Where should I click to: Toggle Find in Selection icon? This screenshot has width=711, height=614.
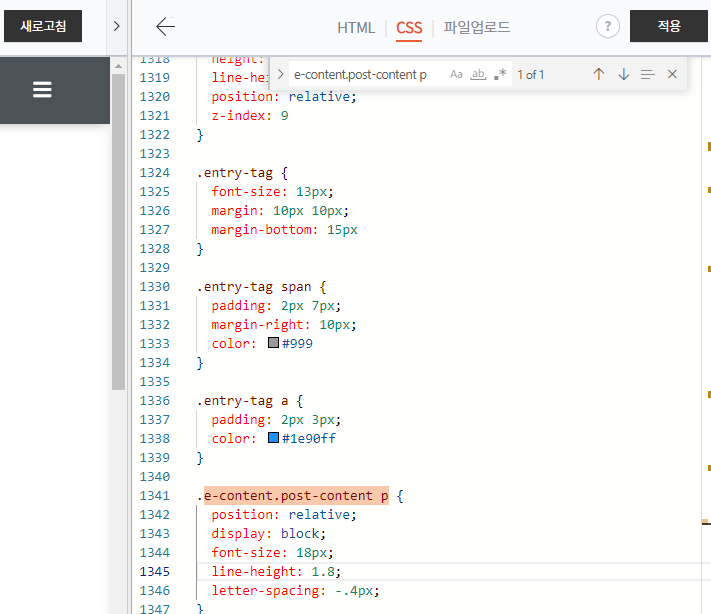648,74
